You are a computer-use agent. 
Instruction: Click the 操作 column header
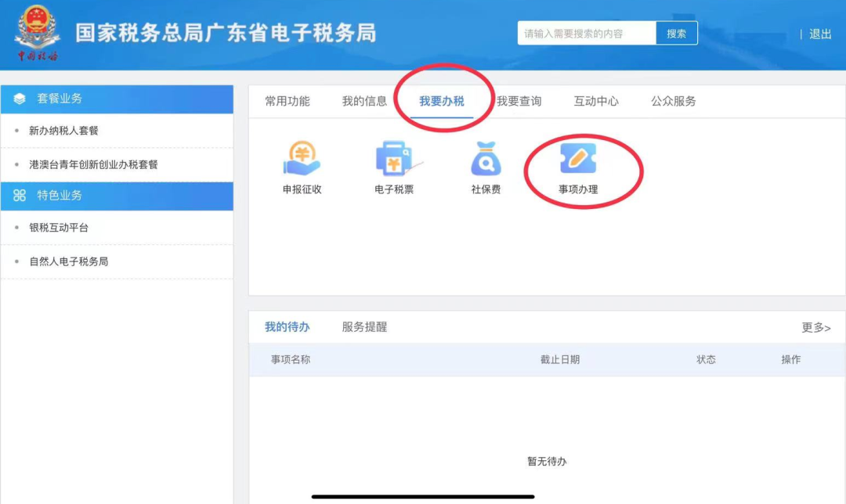791,359
